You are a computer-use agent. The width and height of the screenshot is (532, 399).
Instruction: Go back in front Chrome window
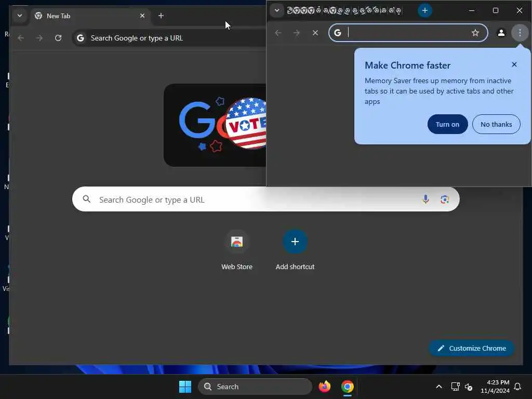coord(278,33)
